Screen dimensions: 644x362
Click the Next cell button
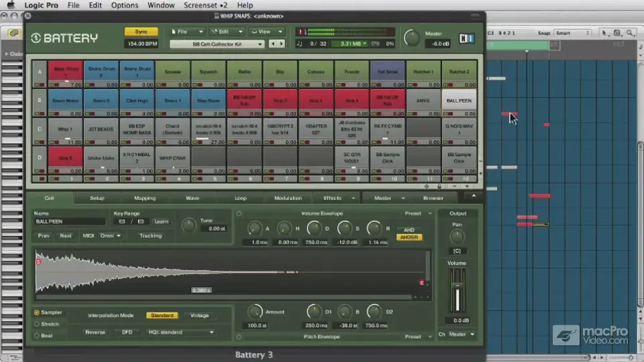tap(65, 236)
